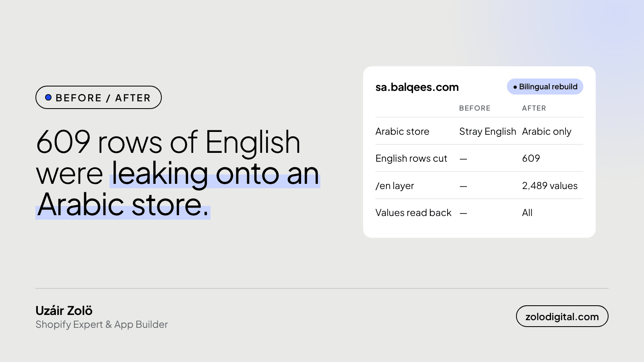Screen dimensions: 644x362
Task: Click the dash in '/en layer' row
Action: click(x=463, y=186)
